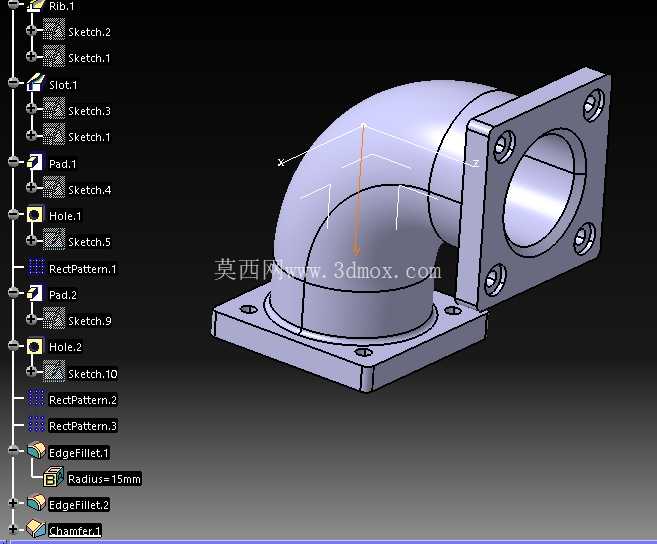Select the RectPattern.1 label
Image resolution: width=657 pixels, height=544 pixels.
pos(83,269)
